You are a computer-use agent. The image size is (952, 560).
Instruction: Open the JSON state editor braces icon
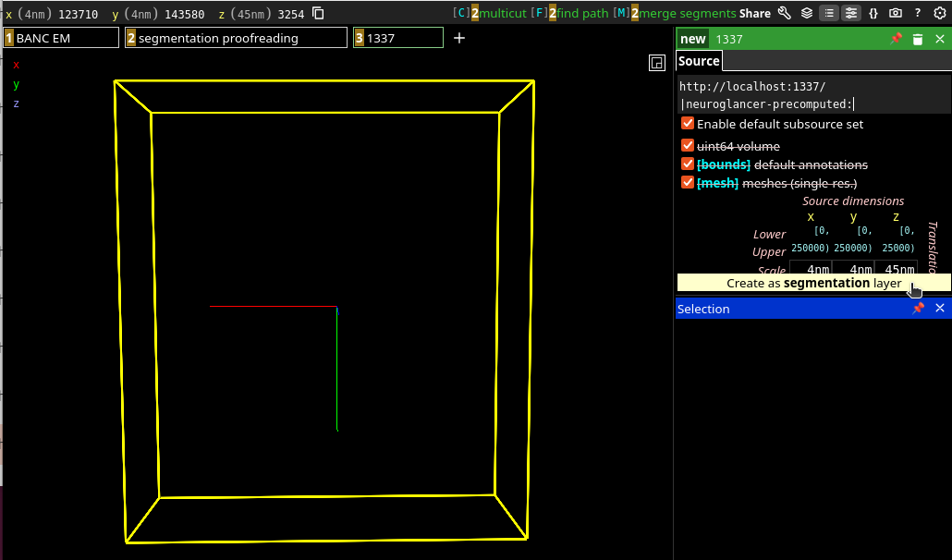point(873,13)
